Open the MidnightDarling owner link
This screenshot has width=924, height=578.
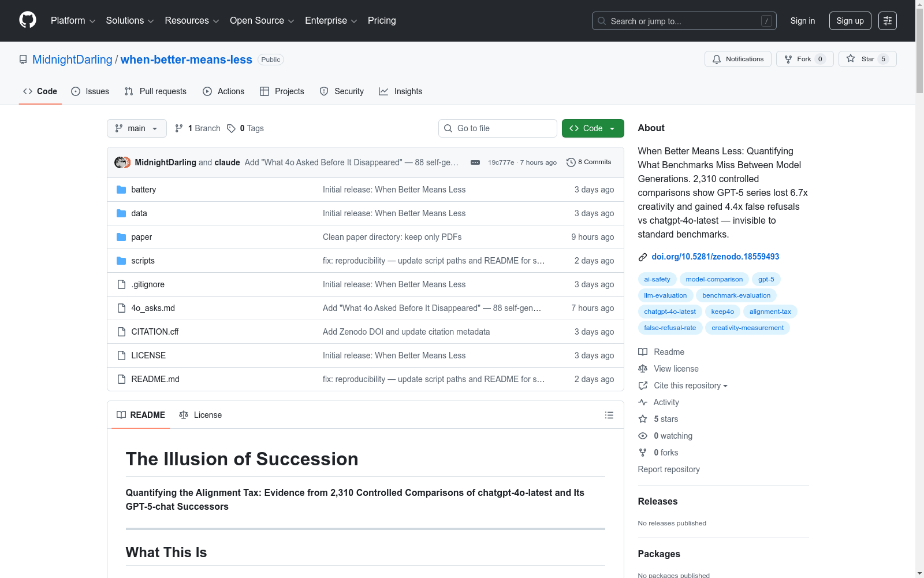72,60
